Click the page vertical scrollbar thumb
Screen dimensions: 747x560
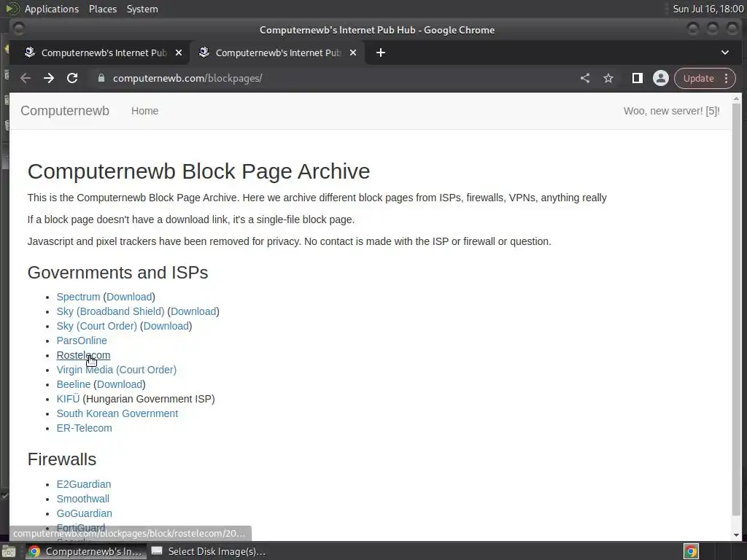(737, 309)
